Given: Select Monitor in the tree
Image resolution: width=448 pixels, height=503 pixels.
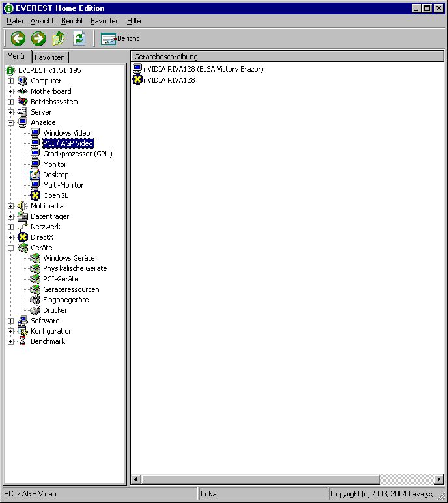Looking at the screenshot, I should (x=55, y=164).
